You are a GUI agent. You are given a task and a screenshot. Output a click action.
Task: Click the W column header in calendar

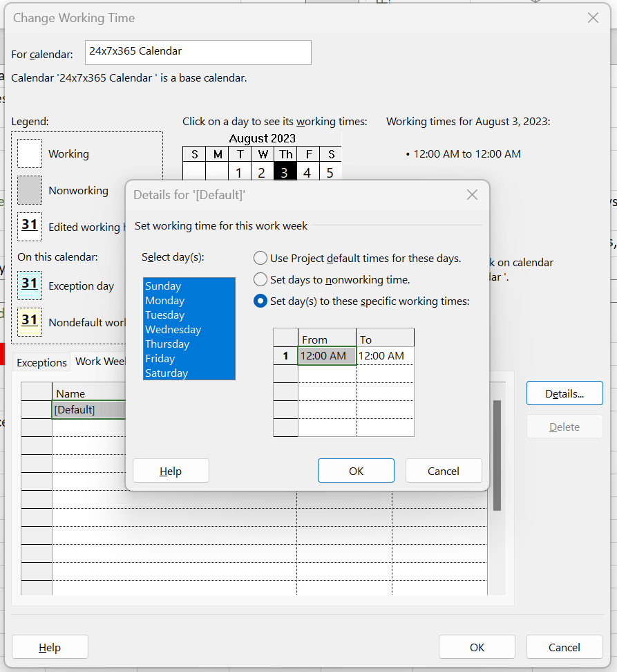point(262,154)
